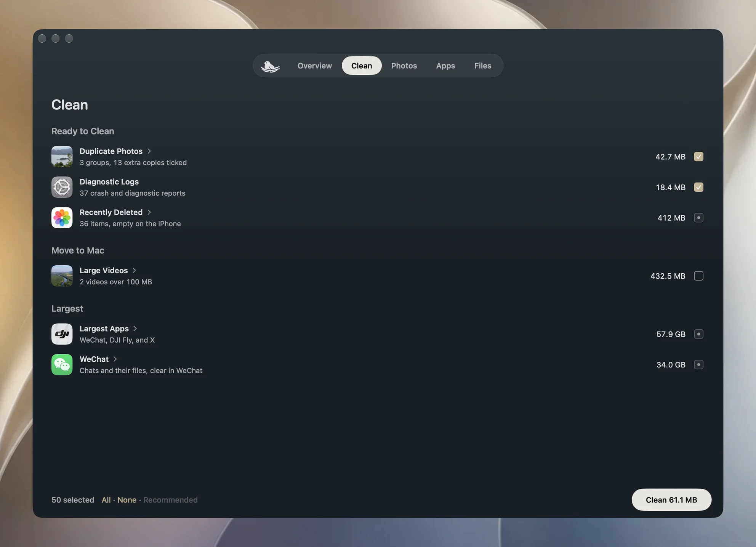The width and height of the screenshot is (756, 547).
Task: Click '2 videos over 100 MB' text
Action: 115,282
